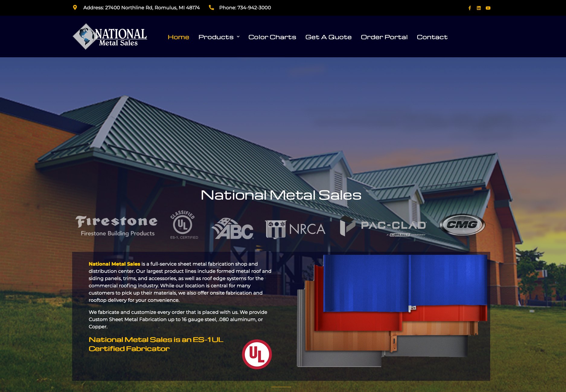Click the NRCA logo
566x392 pixels.
(295, 229)
